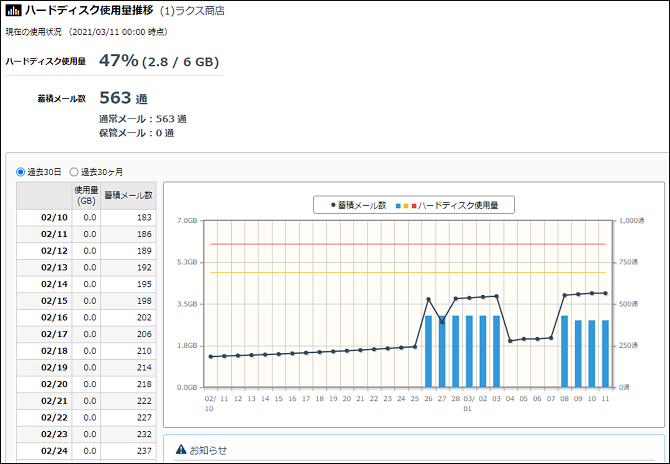Click the yellow threshold line on chart
This screenshot has width=670, height=464.
(408, 272)
